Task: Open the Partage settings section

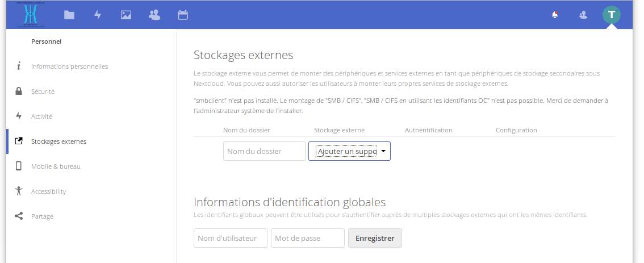Action: pyautogui.click(x=42, y=216)
